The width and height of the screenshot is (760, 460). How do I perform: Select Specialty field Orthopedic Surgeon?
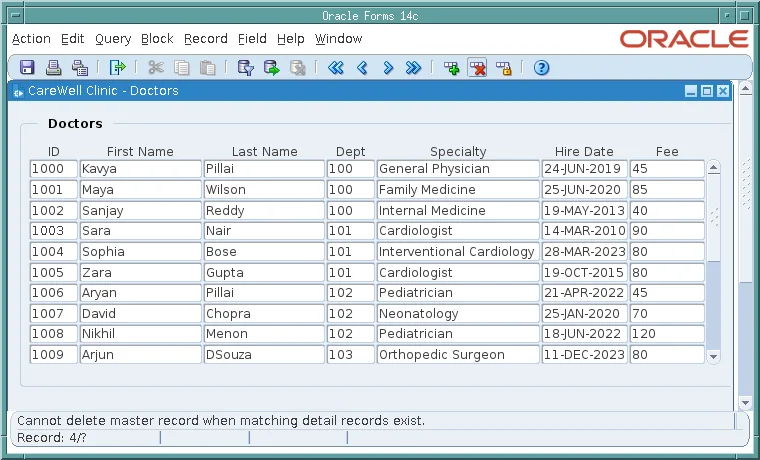[x=458, y=355]
